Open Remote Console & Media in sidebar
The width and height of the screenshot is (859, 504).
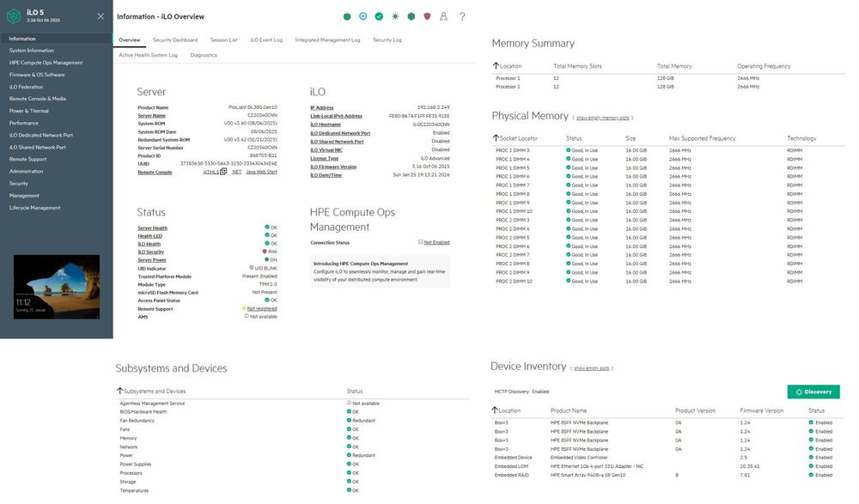point(38,99)
